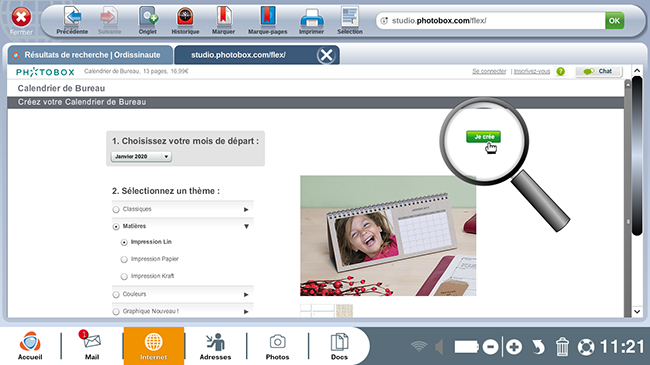Viewport: 650px width, 365px height.
Task: Open Mail with one notification
Action: click(x=92, y=346)
